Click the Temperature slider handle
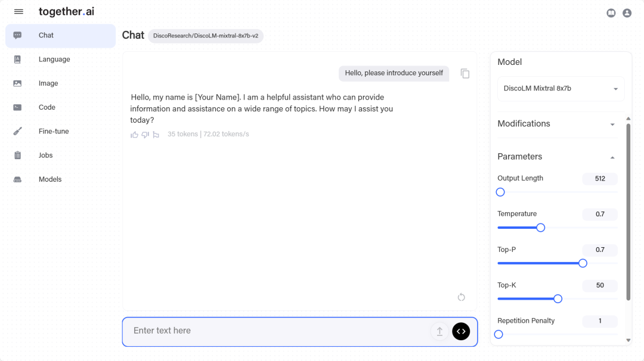The height and width of the screenshot is (361, 644). pos(540,228)
